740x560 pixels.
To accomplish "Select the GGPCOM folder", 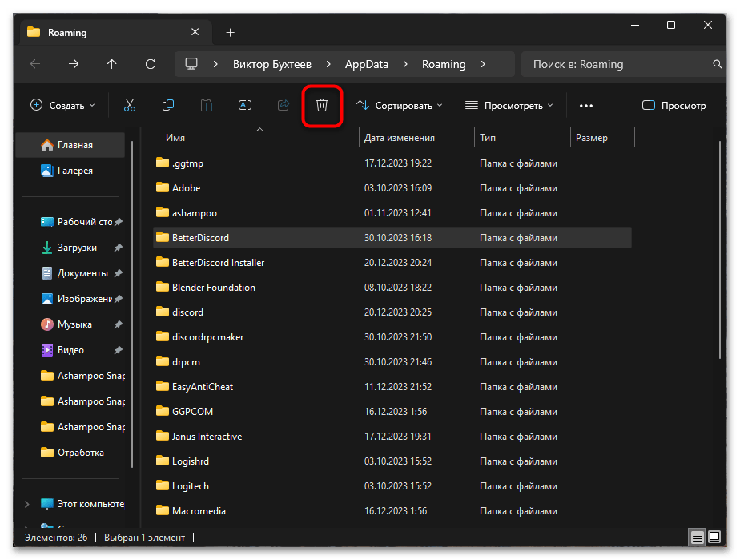I will 392,412.
